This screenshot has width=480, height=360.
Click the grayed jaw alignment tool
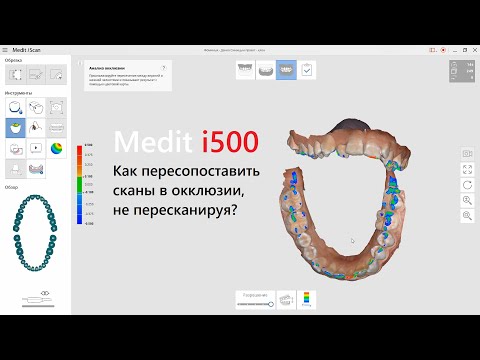click(x=56, y=128)
